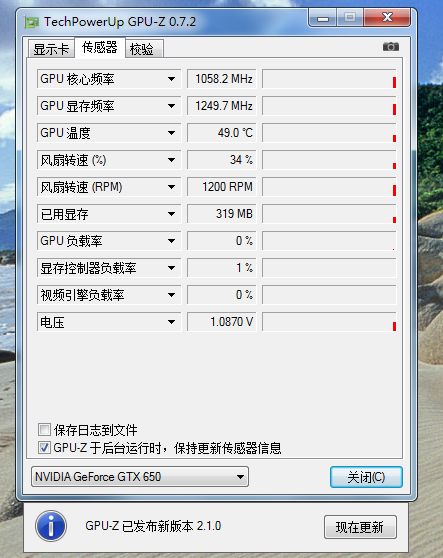Click the 34 % fan speed value
The height and width of the screenshot is (558, 443).
coord(222,160)
